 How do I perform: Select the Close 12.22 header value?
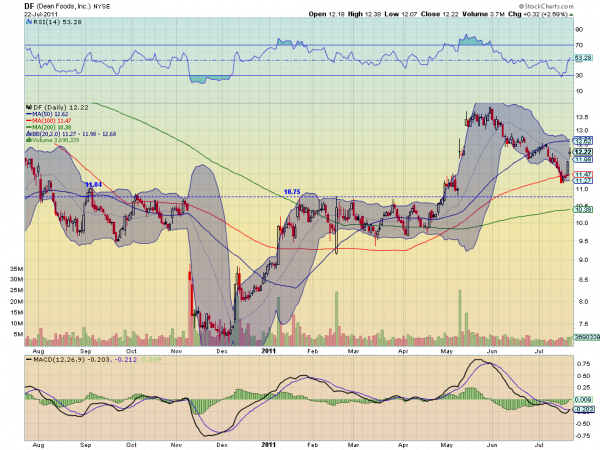(x=439, y=14)
